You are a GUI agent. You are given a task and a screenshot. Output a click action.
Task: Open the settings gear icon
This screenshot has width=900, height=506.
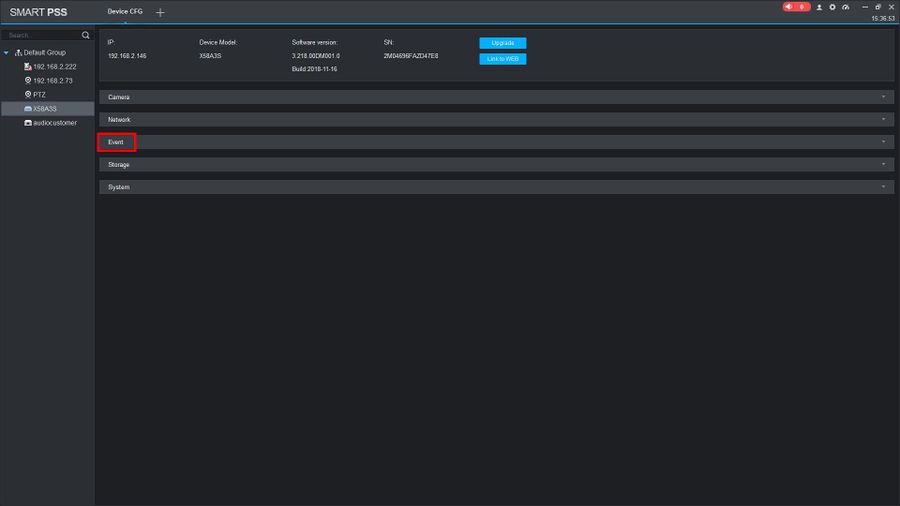click(832, 7)
